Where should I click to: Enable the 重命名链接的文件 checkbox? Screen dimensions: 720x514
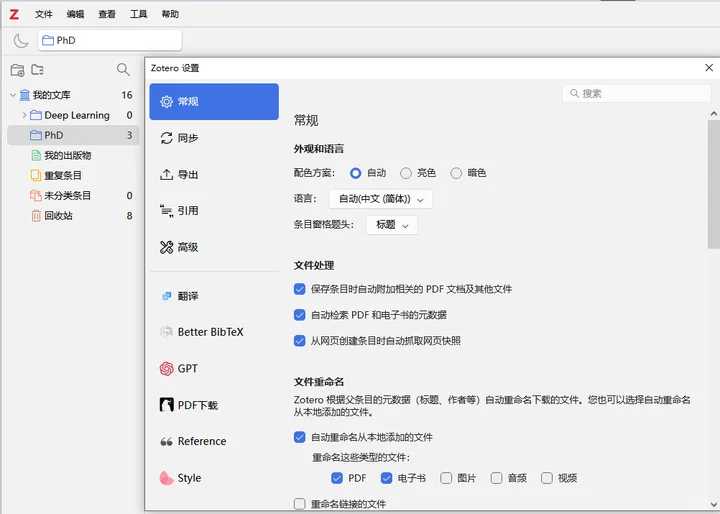299,504
